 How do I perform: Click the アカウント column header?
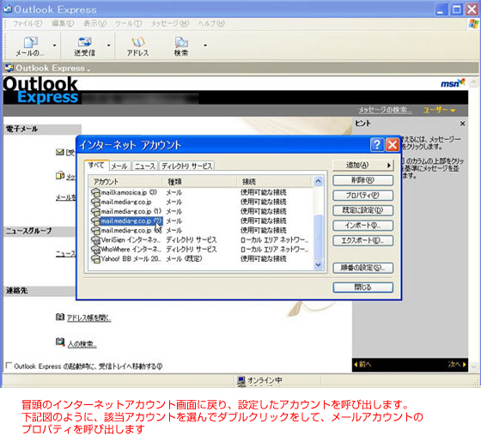point(125,181)
